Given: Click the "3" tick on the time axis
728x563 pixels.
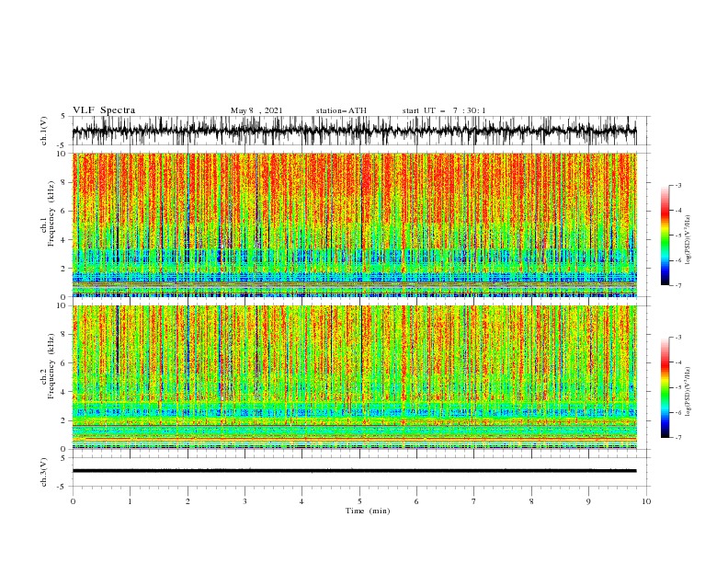Looking at the screenshot, I should pos(245,501).
